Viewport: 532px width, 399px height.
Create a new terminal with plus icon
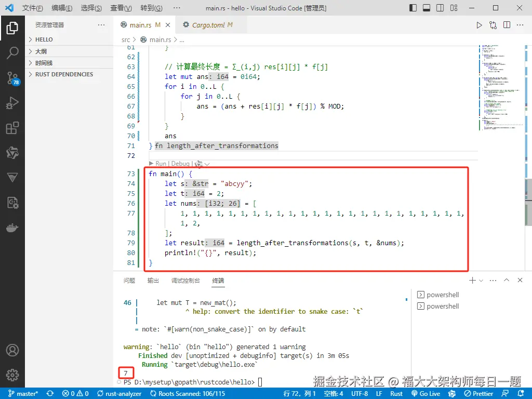(472, 280)
